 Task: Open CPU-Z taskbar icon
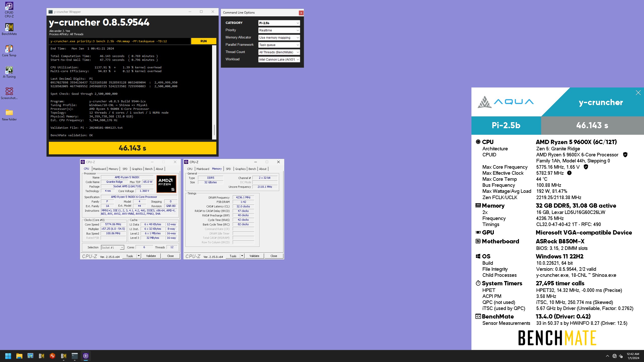click(x=86, y=356)
